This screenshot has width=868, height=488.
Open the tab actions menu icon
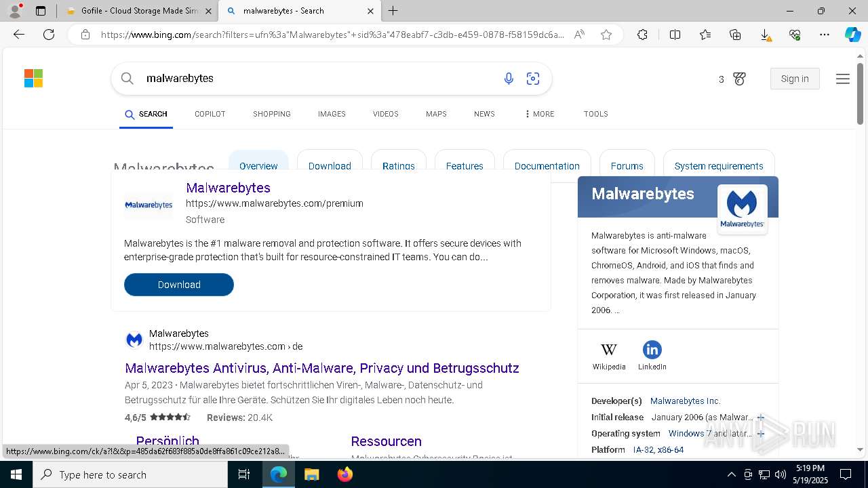(x=41, y=11)
